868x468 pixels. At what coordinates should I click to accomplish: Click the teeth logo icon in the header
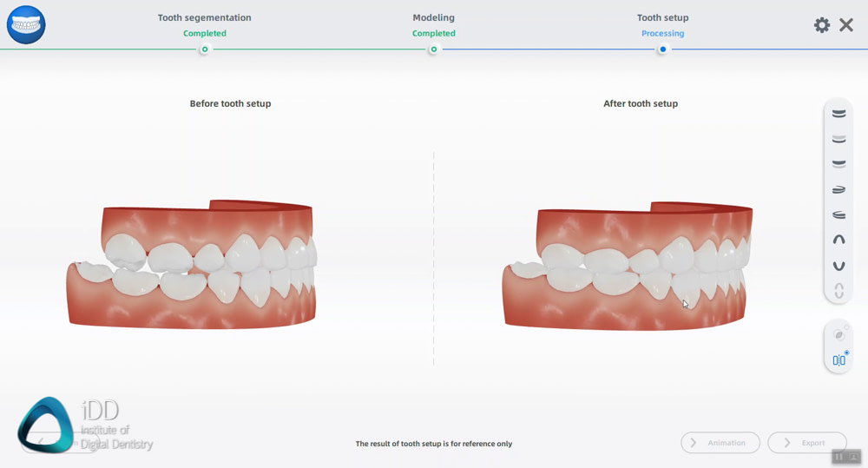[x=26, y=24]
